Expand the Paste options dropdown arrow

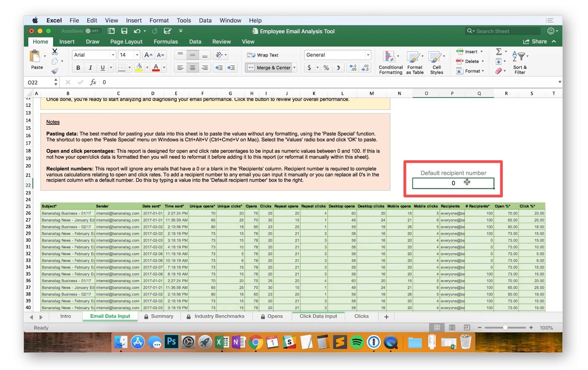coord(45,56)
